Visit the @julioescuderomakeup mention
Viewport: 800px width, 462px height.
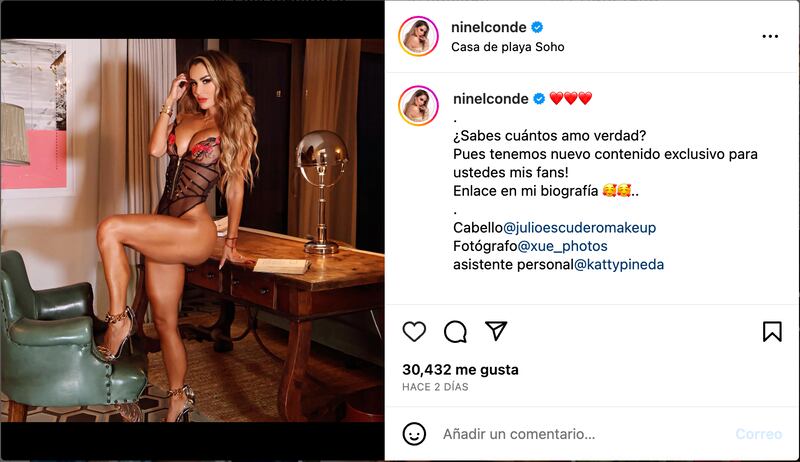click(580, 227)
